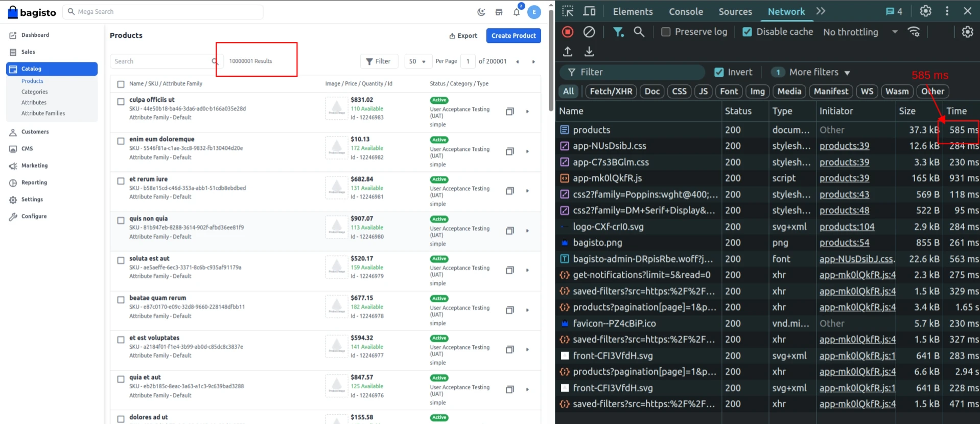Go to previous products page arrow
The height and width of the screenshot is (424, 980).
coord(518,61)
